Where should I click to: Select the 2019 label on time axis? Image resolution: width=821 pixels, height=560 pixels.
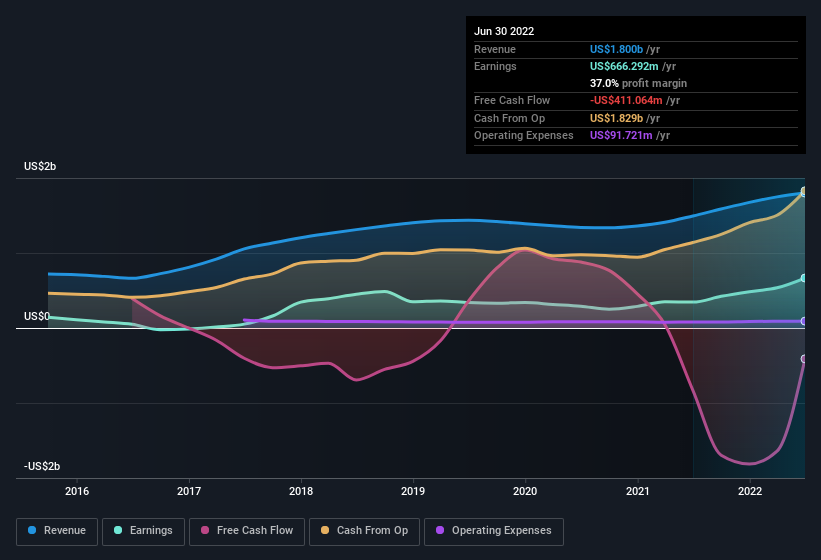[x=413, y=491]
